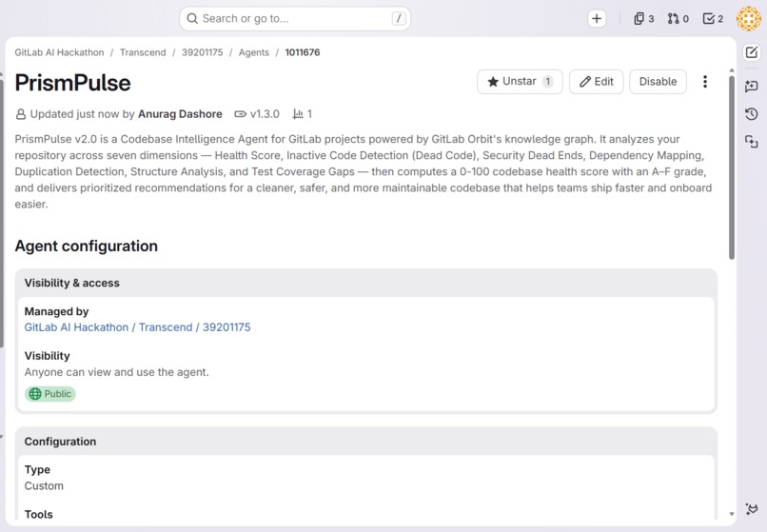
Task: Click the new chat compose icon in sidebar
Action: pyautogui.click(x=752, y=52)
